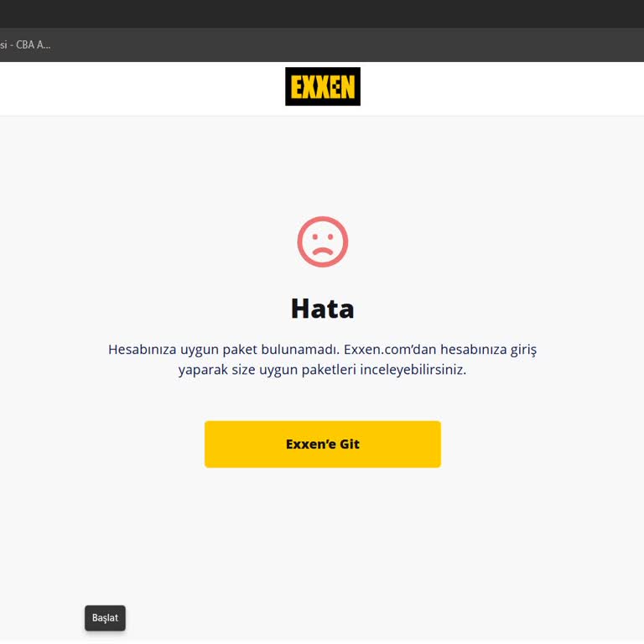The height and width of the screenshot is (644, 644).
Task: Click the blank area between the header and the sad face
Action: point(322,166)
